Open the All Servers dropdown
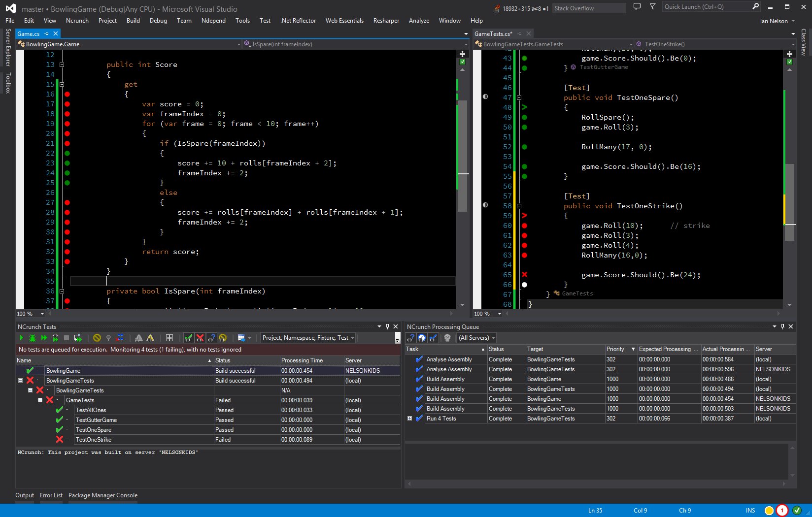812x517 pixels. click(476, 338)
